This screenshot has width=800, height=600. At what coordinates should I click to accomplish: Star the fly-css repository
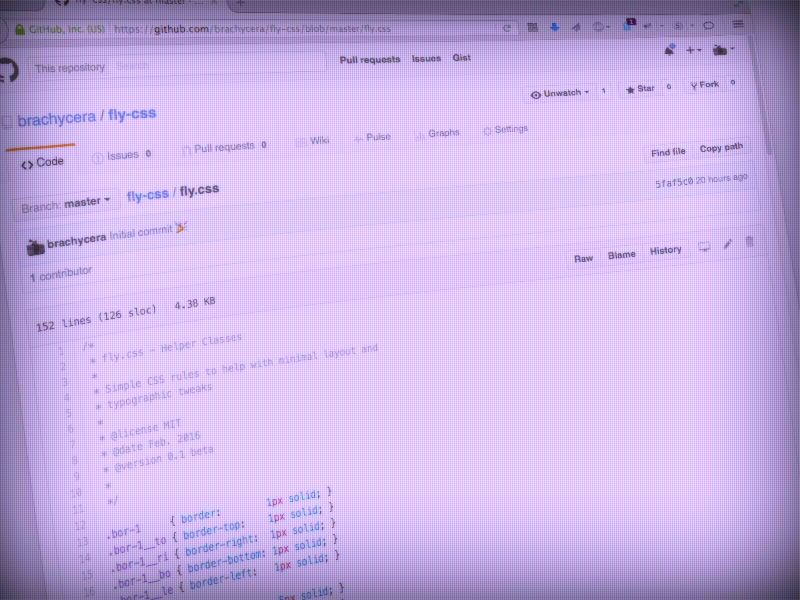click(640, 89)
